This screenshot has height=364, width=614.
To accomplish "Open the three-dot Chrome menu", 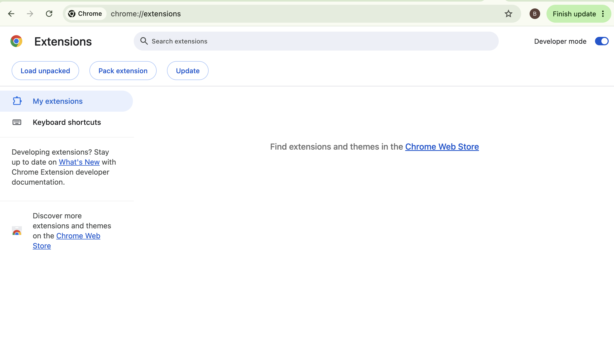I will pyautogui.click(x=603, y=14).
